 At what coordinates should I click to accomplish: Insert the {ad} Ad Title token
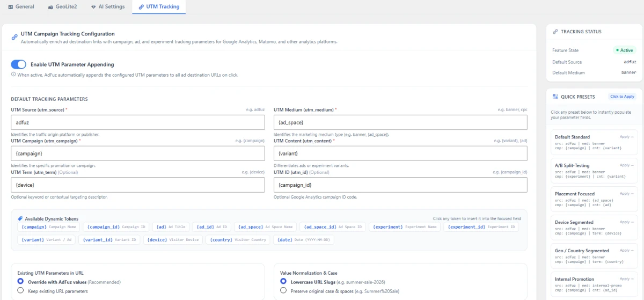[x=171, y=227]
